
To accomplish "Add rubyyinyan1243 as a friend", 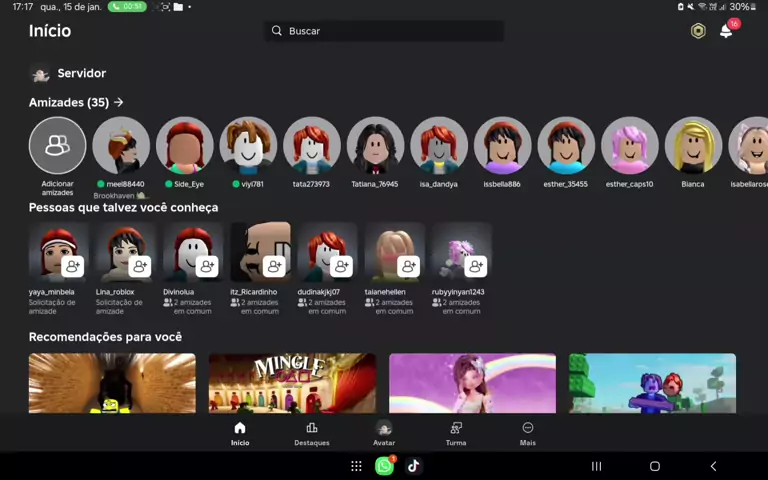I will 476,266.
